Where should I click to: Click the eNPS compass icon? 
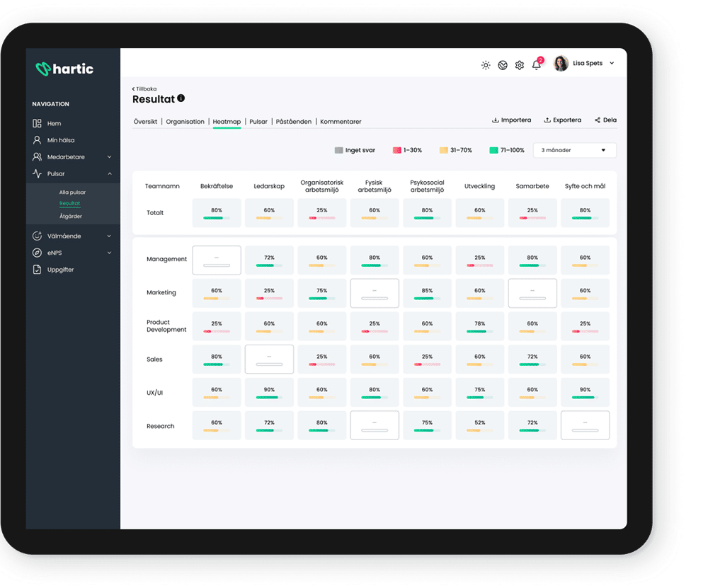tap(37, 253)
